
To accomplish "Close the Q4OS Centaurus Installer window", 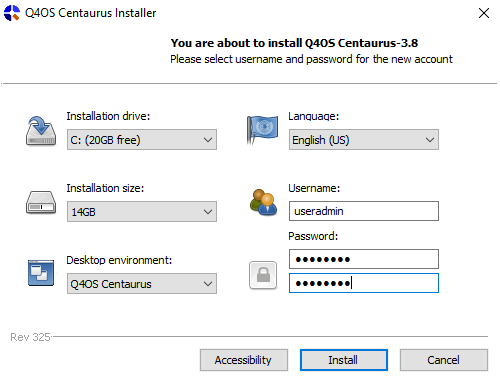I will (x=484, y=13).
